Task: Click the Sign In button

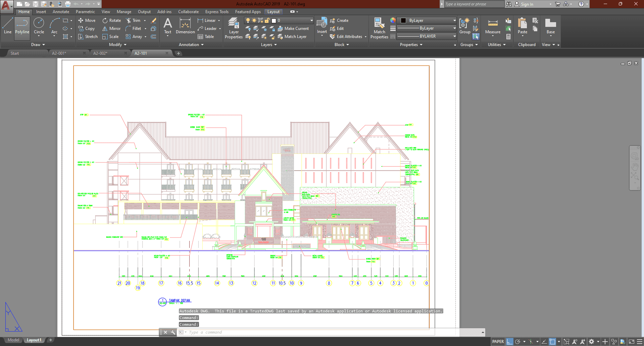Action: (x=527, y=4)
